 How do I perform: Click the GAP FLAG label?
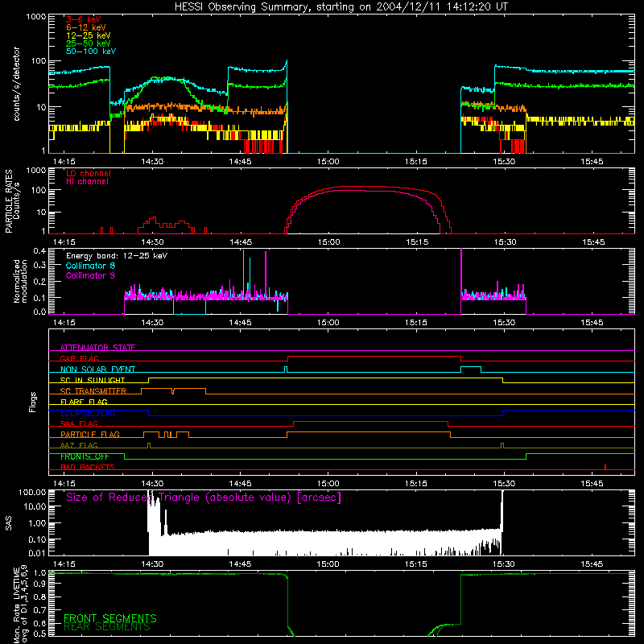click(x=79, y=358)
